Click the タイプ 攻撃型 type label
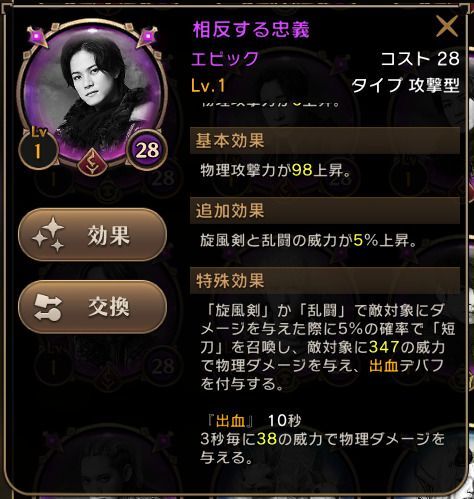Image resolution: width=474 pixels, height=499 pixels. (x=406, y=86)
